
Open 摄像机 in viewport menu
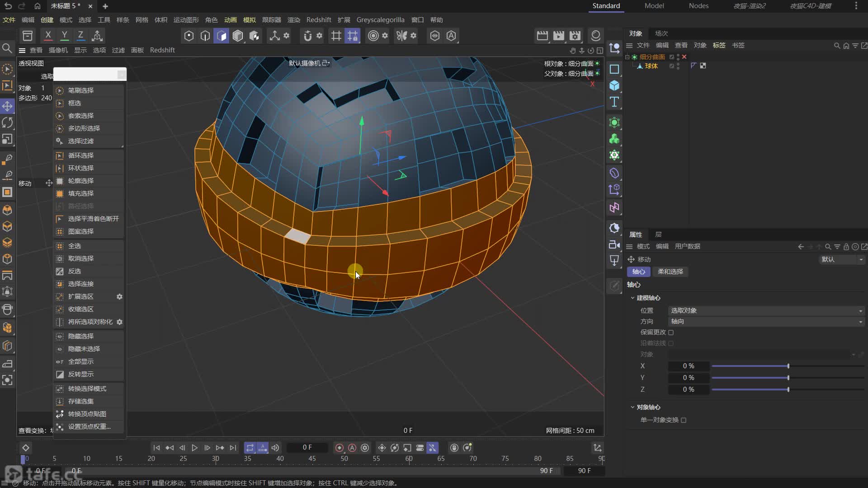[x=58, y=50]
